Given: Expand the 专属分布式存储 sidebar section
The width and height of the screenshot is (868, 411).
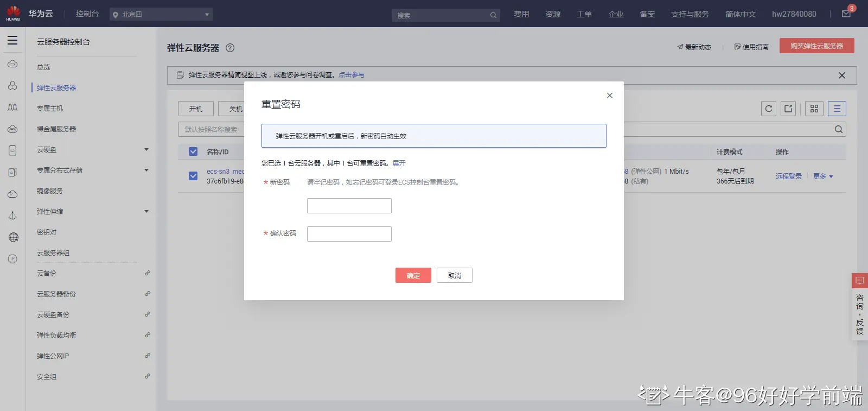Looking at the screenshot, I should coord(146,170).
